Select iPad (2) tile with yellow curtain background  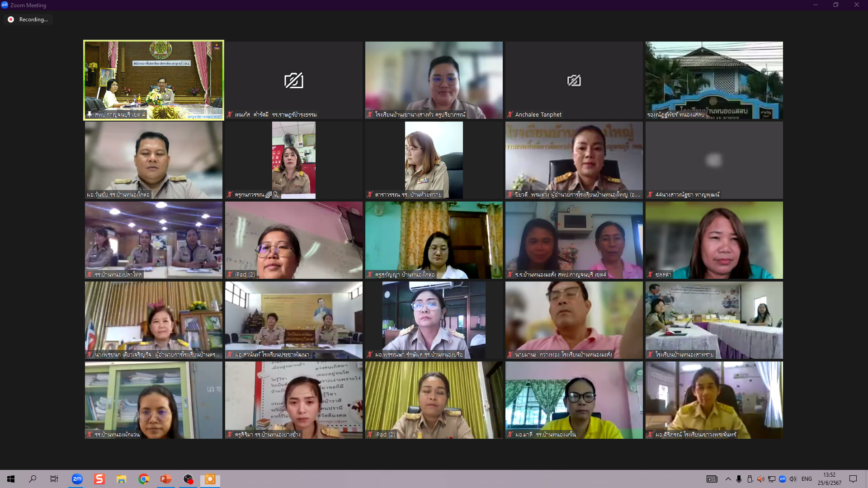tap(434, 400)
